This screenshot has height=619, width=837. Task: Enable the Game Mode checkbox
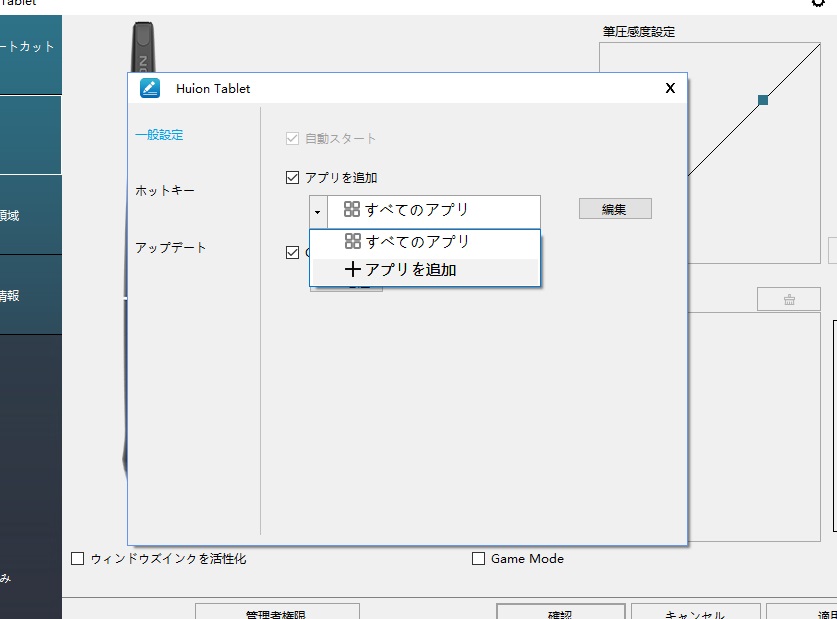pos(478,559)
